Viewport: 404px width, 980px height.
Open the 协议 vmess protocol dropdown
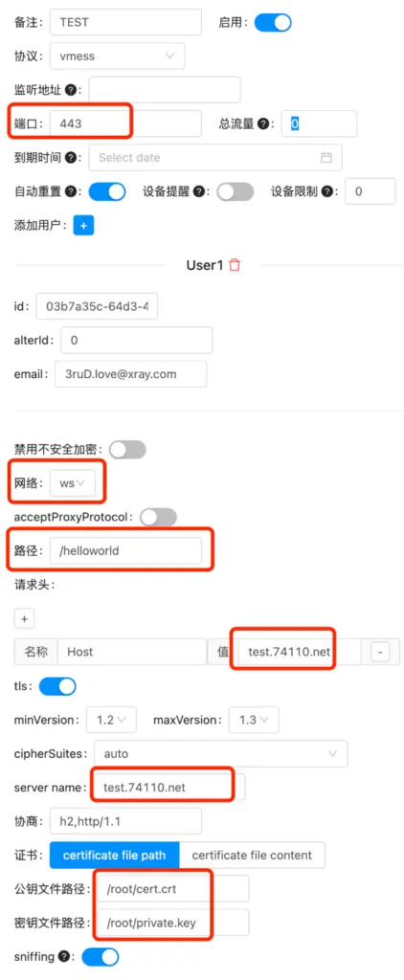[x=117, y=56]
